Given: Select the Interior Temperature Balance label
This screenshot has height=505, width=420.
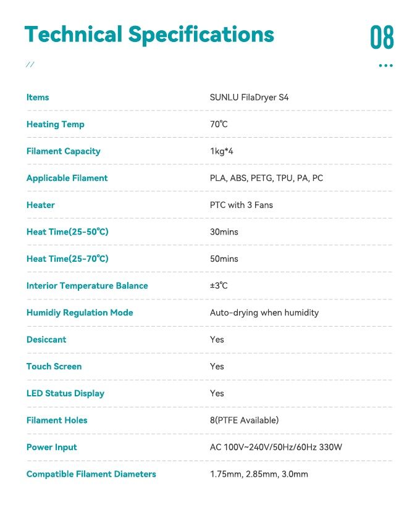Looking at the screenshot, I should coord(87,286).
